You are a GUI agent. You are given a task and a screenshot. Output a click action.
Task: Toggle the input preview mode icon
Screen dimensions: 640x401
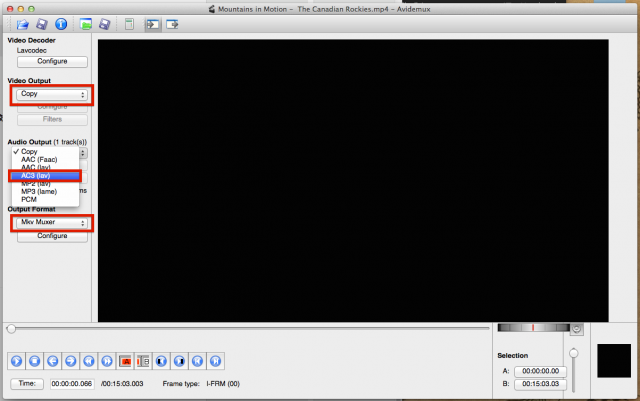153,25
